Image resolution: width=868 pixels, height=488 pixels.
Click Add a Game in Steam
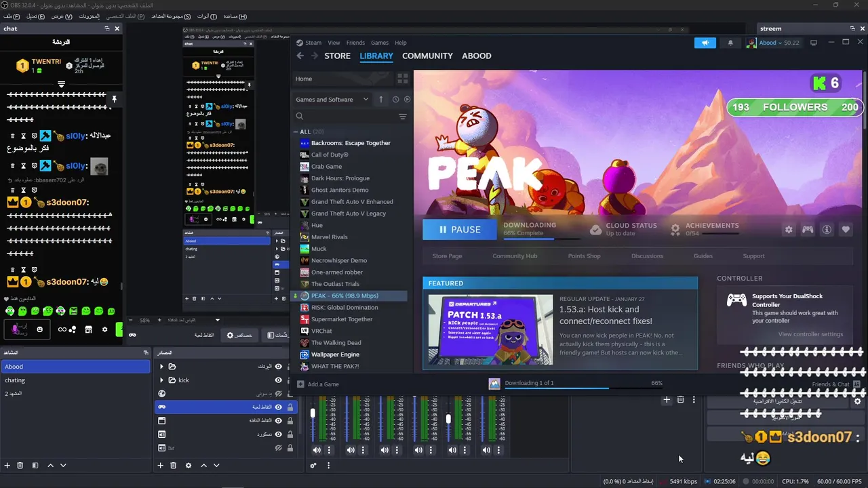click(x=318, y=384)
